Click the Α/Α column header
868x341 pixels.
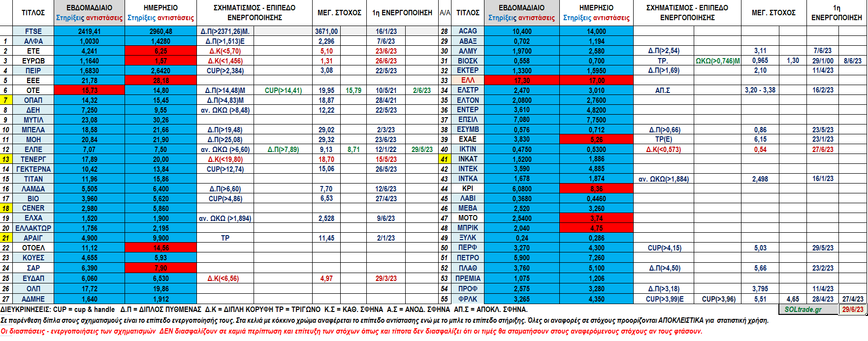point(445,13)
